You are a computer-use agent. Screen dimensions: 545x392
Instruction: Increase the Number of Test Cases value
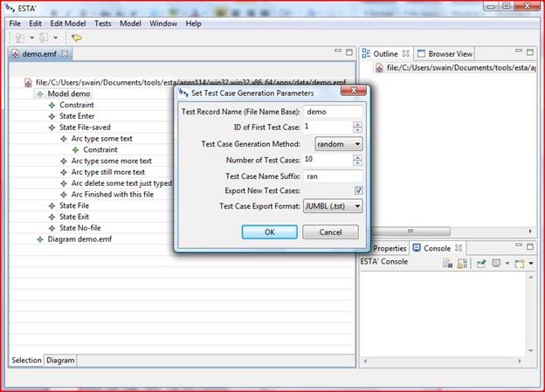pos(358,156)
